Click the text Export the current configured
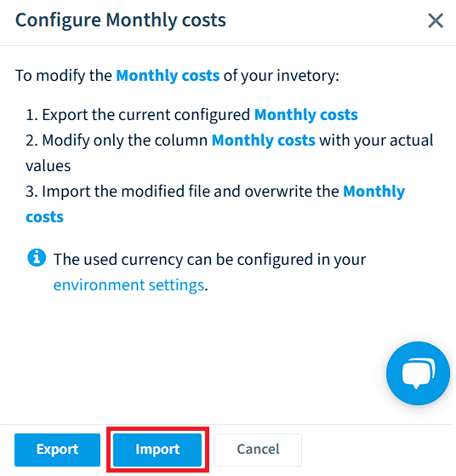Viewport: 456px width, 476px height. pos(146,115)
